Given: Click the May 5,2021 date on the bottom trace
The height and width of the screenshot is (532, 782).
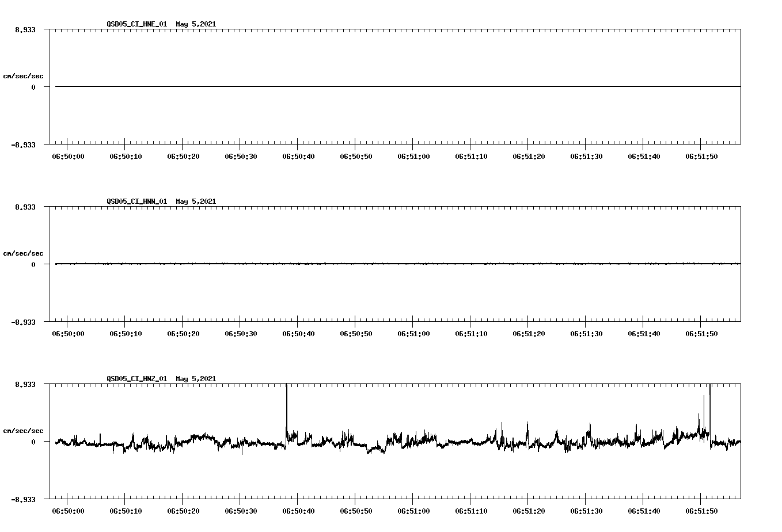Looking at the screenshot, I should pyautogui.click(x=196, y=379).
